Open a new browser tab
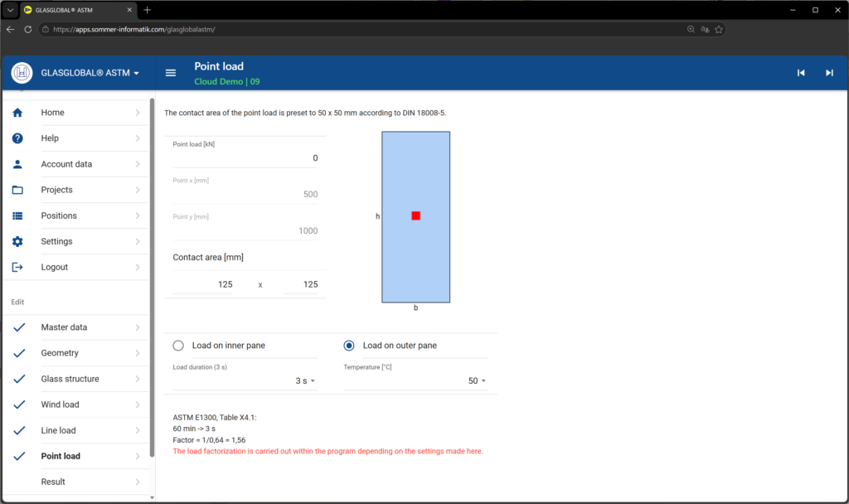 click(x=148, y=10)
